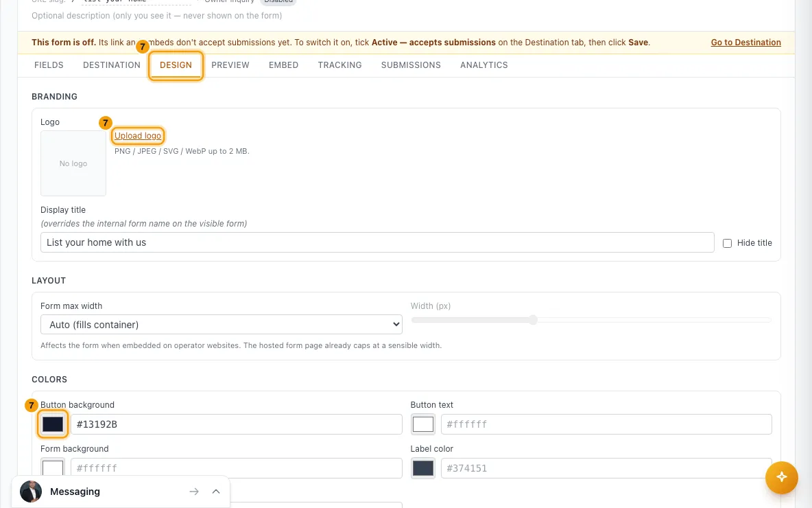Click the Go to Destination link
812x508 pixels.
[745, 43]
